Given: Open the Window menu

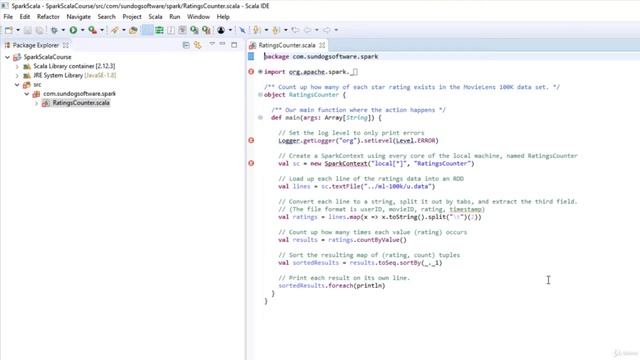Looking at the screenshot, I should coord(198,17).
